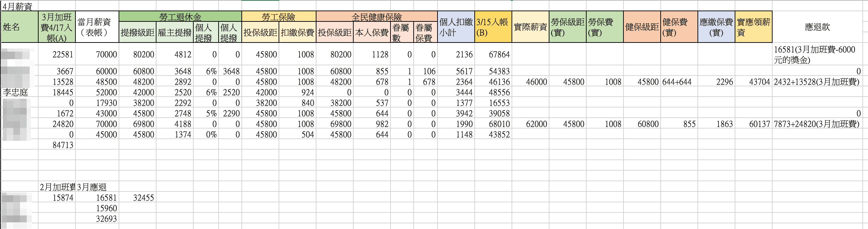This screenshot has height=229, width=868.
Task: Click the refund note 7873+24820(3月加班費)
Action: [817, 124]
